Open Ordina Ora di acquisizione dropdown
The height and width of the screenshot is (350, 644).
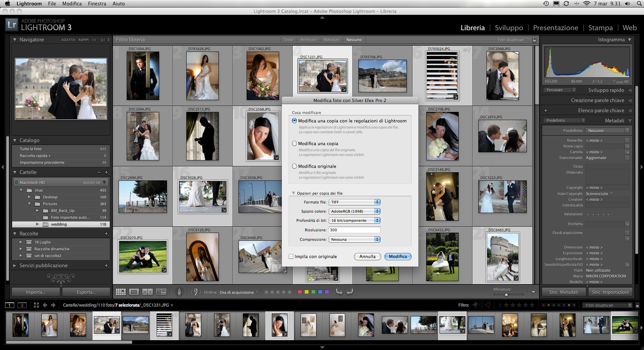click(x=239, y=292)
